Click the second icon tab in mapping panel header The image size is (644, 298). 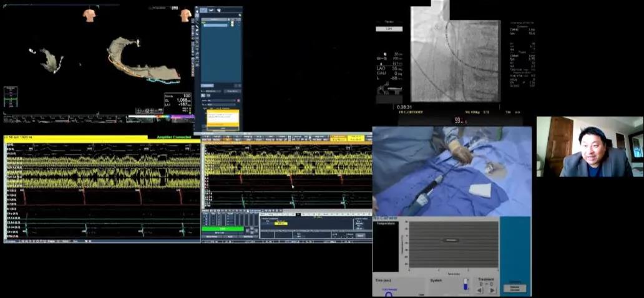point(212,11)
